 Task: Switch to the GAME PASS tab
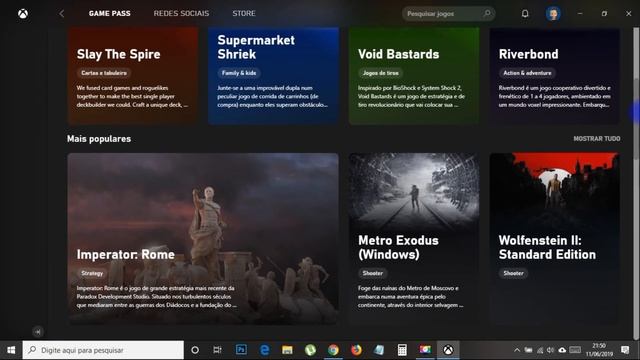pyautogui.click(x=110, y=13)
